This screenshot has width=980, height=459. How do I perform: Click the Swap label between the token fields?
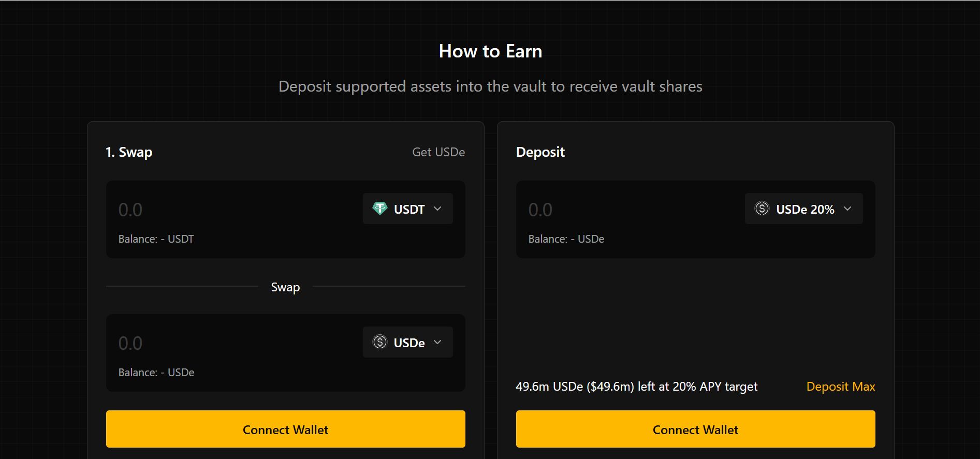point(285,287)
